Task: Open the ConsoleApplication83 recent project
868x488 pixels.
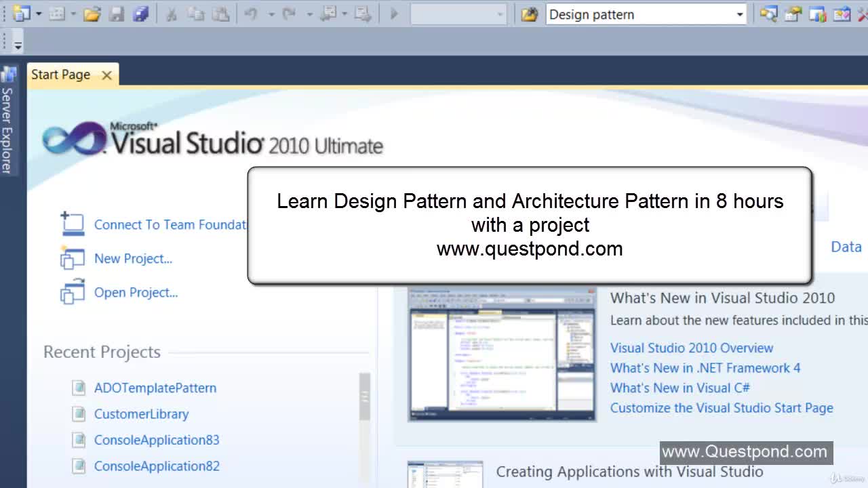Action: pyautogui.click(x=157, y=440)
